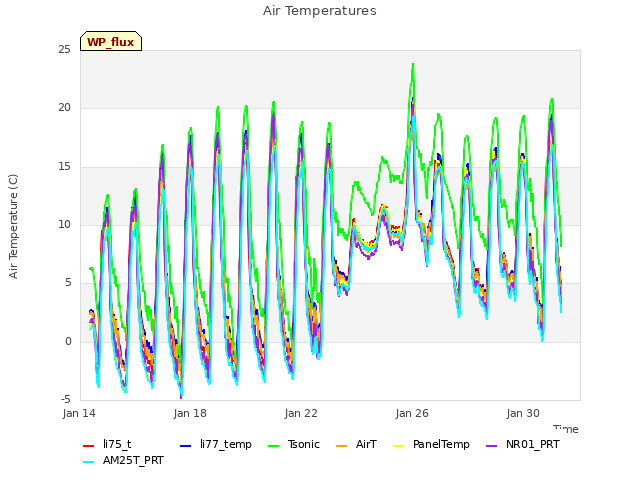640x480 pixels.
Task: Click the Jan 22 x-axis tick label
Action: point(301,413)
